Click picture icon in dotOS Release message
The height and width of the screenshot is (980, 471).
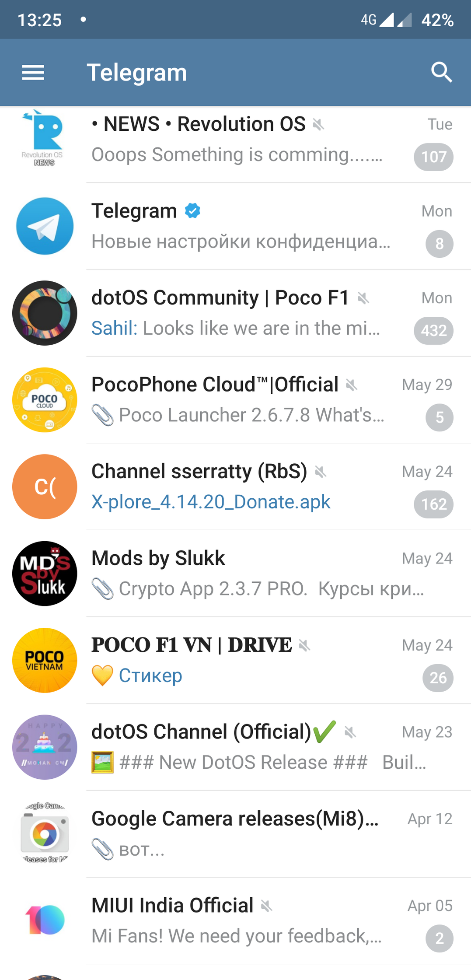[x=102, y=762]
